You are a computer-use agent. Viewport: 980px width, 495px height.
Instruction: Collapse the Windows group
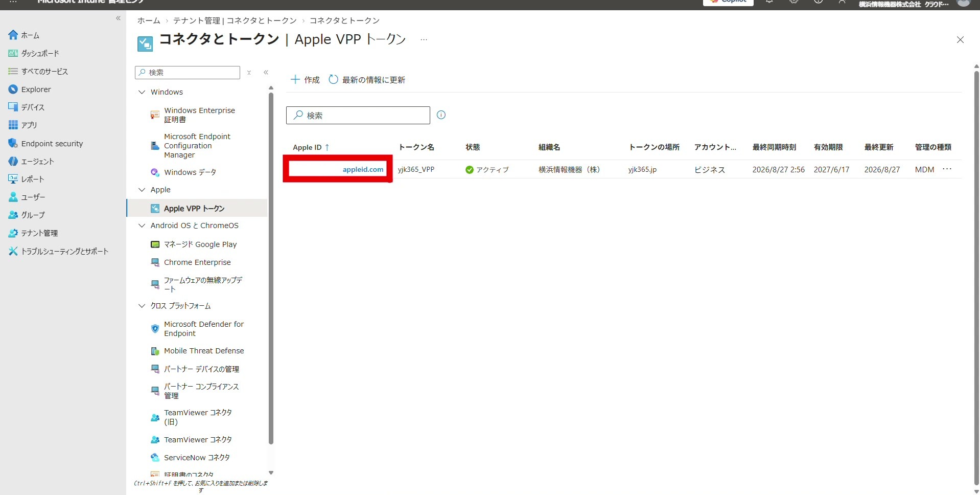point(142,92)
